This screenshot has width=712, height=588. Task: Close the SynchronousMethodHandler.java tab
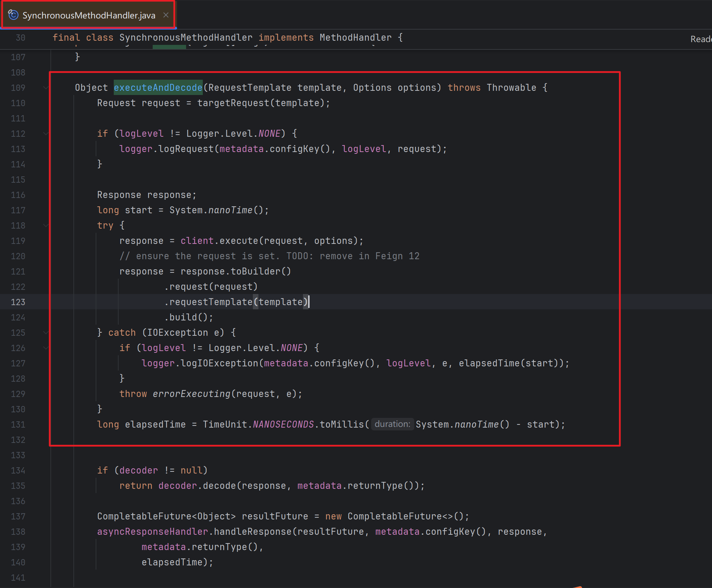click(x=166, y=15)
